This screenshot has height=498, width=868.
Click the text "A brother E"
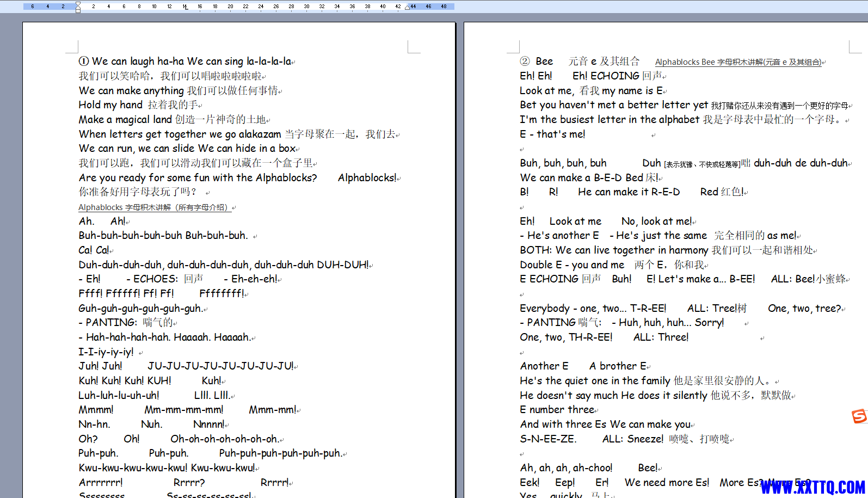click(618, 366)
